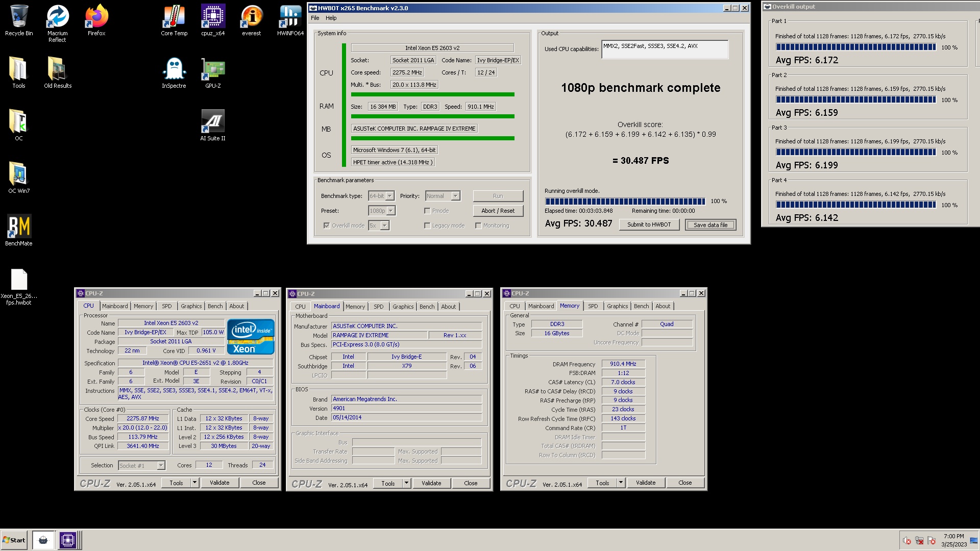Launch InSpectre ghost icon
Screen dimensions: 980x551
[x=174, y=72]
